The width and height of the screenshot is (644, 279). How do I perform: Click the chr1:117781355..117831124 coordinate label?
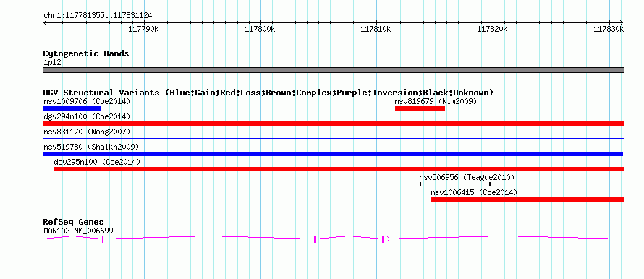click(x=98, y=16)
